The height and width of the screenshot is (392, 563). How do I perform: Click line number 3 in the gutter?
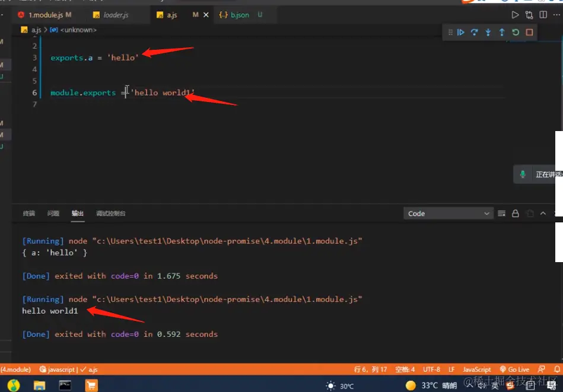click(34, 58)
